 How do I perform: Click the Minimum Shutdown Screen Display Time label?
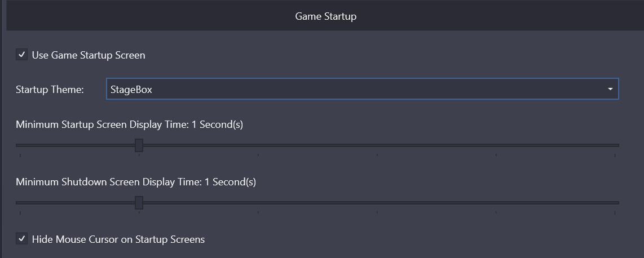(135, 182)
